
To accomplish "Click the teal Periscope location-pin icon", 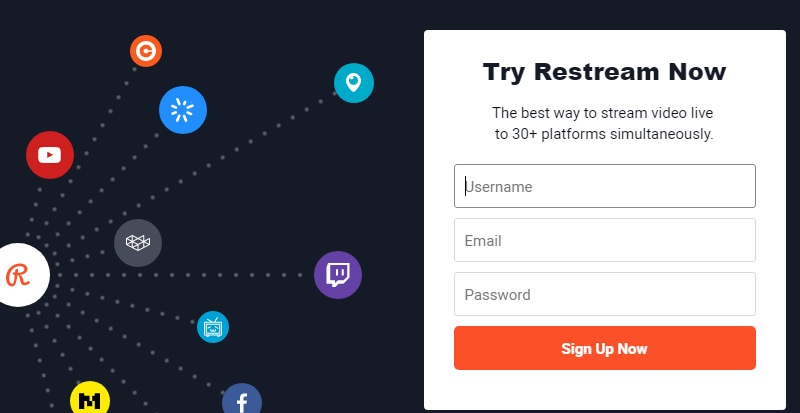I will coord(354,83).
